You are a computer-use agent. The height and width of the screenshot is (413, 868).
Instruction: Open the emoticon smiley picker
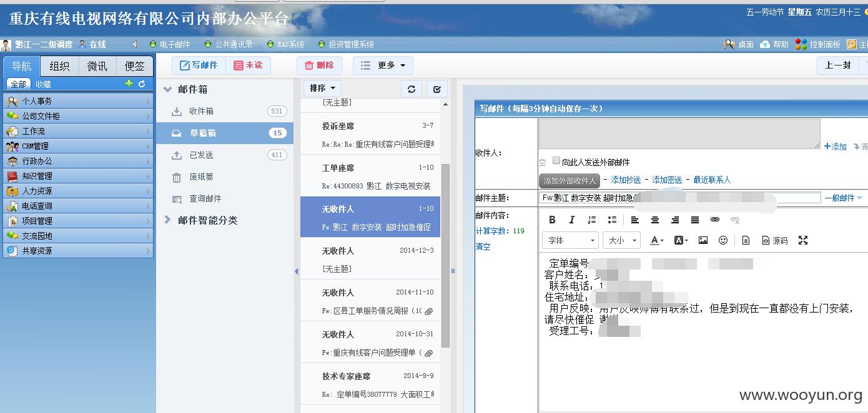[723, 240]
